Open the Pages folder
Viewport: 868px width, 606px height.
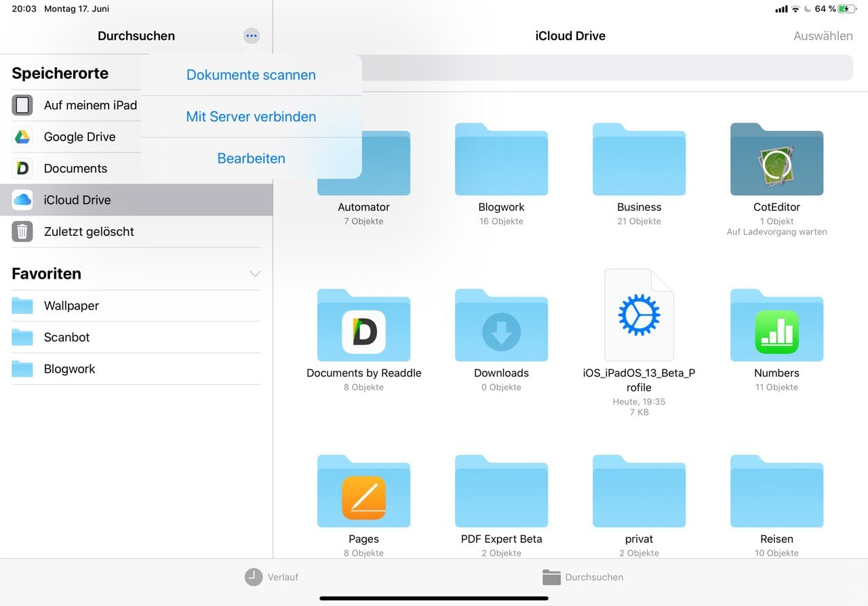[x=363, y=505]
